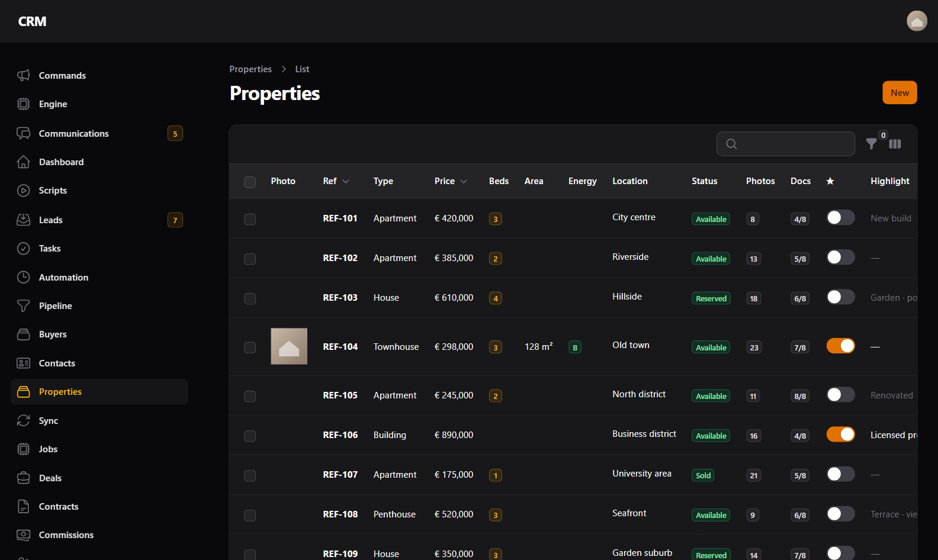Open REF-108 property reference
938x560 pixels.
pyautogui.click(x=340, y=514)
